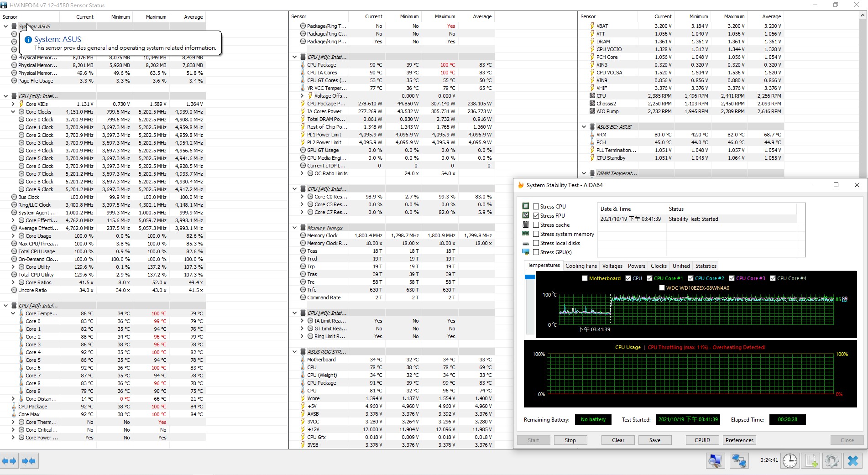
Task: Open the networked computers remote icon
Action: pyautogui.click(x=739, y=461)
